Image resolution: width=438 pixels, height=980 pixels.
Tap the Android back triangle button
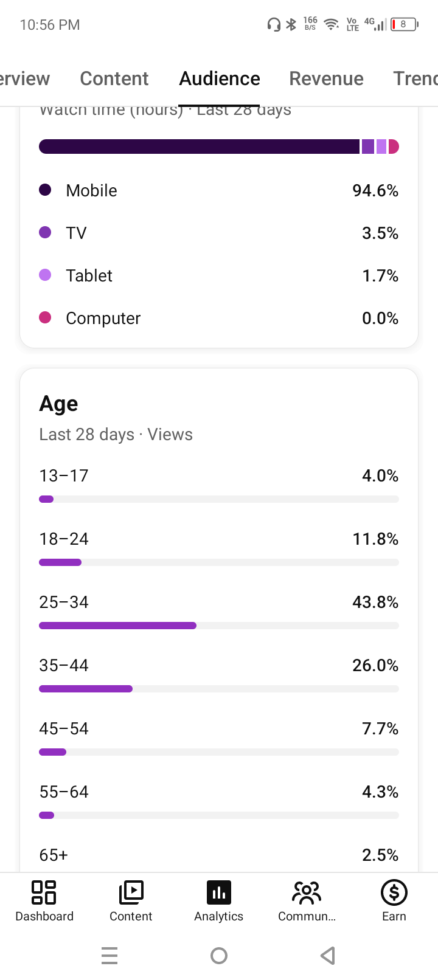click(x=328, y=956)
